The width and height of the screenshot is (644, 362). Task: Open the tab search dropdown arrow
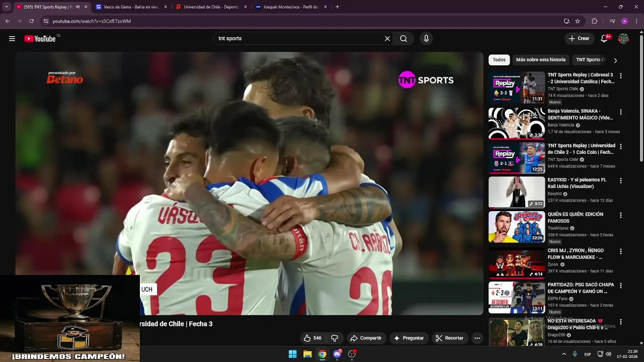[x=7, y=7]
